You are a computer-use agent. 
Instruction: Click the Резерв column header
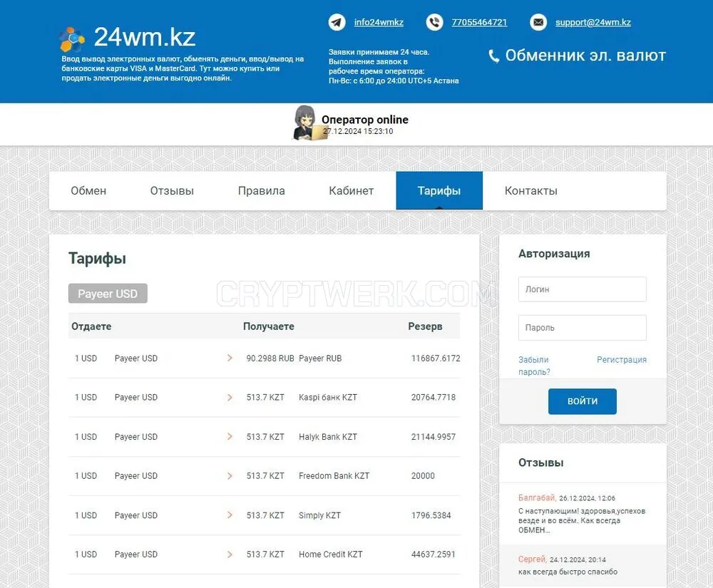425,326
